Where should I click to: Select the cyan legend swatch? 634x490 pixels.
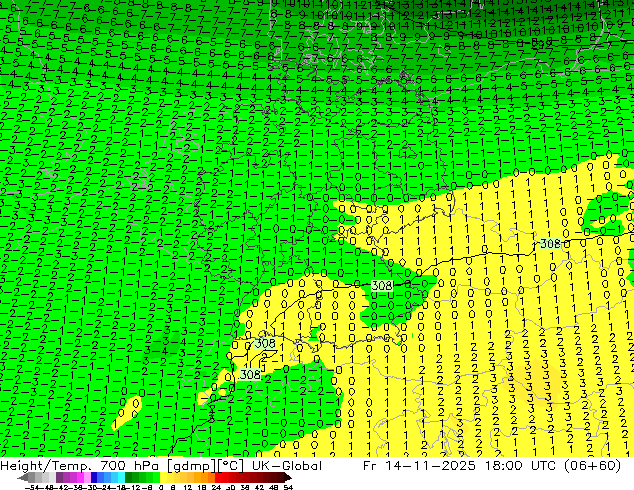pos(121,478)
